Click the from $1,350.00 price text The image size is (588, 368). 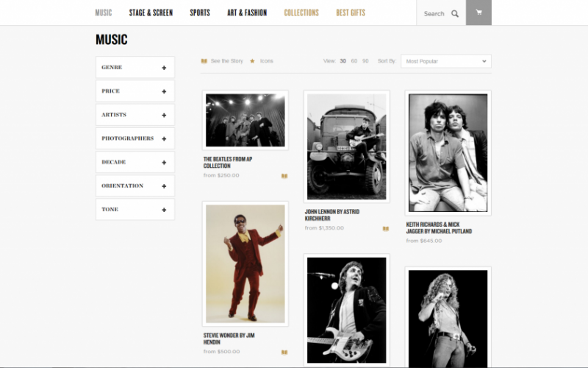[324, 228]
